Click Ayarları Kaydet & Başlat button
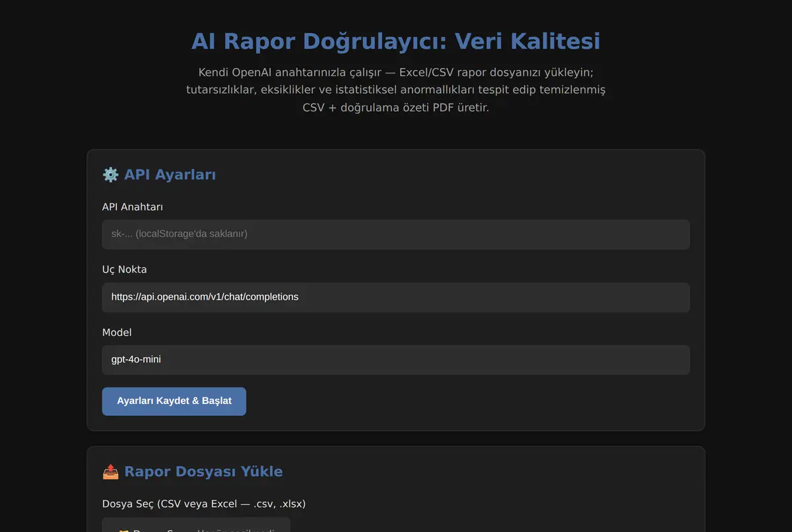Viewport: 792px width, 532px height. 174,401
